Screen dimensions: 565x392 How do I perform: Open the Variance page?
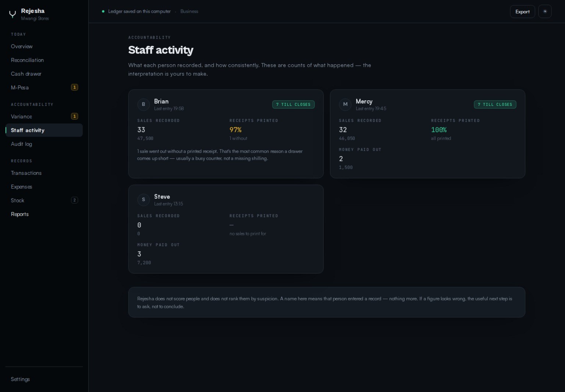tap(44, 116)
